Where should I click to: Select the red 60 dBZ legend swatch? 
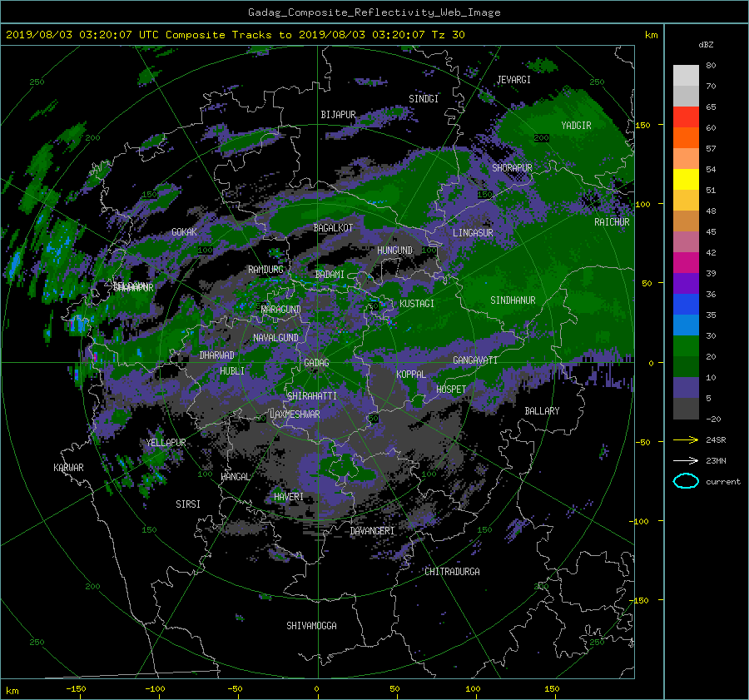click(x=686, y=117)
